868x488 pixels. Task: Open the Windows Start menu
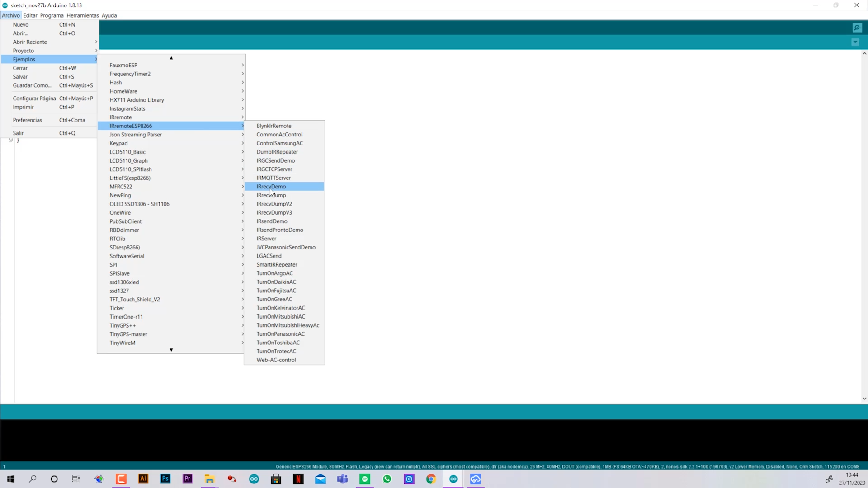click(x=11, y=479)
